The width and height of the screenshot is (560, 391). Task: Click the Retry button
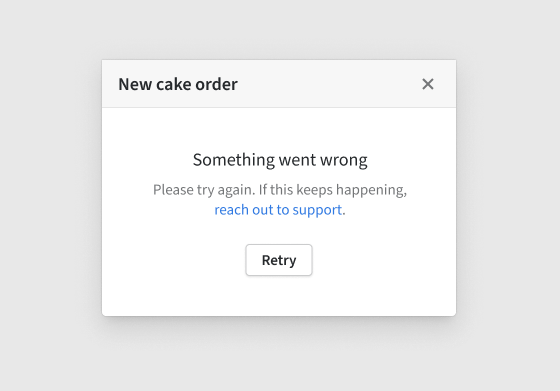click(x=279, y=260)
